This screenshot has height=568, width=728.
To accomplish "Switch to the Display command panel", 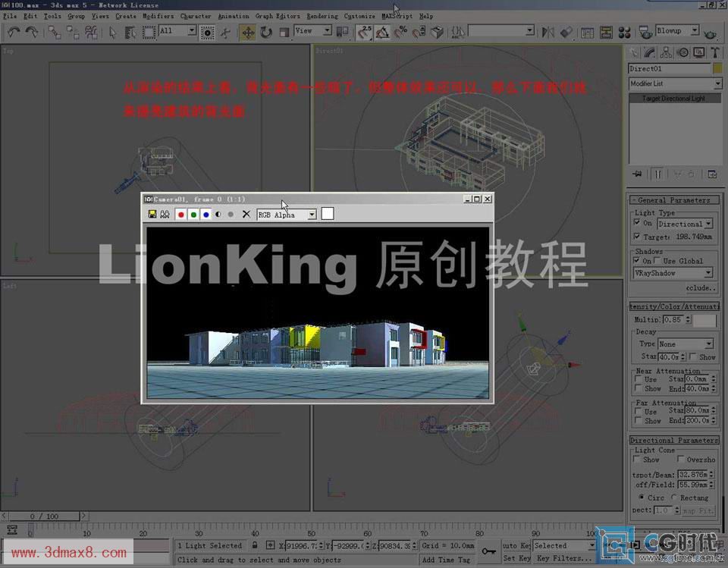I will click(698, 52).
